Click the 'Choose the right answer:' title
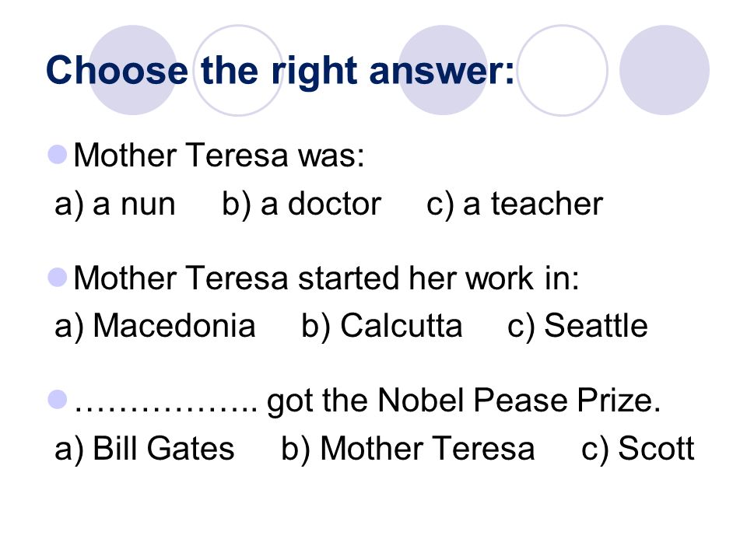This screenshot has width=747, height=560. point(280,71)
